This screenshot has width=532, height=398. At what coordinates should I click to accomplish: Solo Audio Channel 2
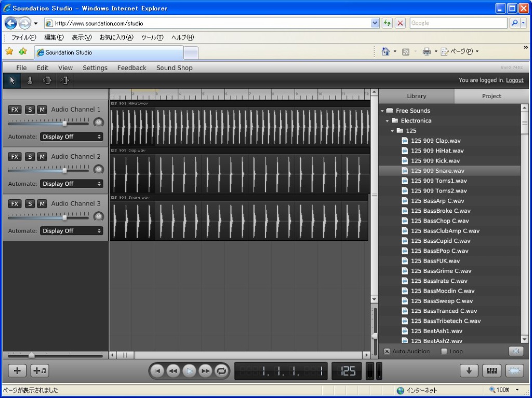pos(30,157)
